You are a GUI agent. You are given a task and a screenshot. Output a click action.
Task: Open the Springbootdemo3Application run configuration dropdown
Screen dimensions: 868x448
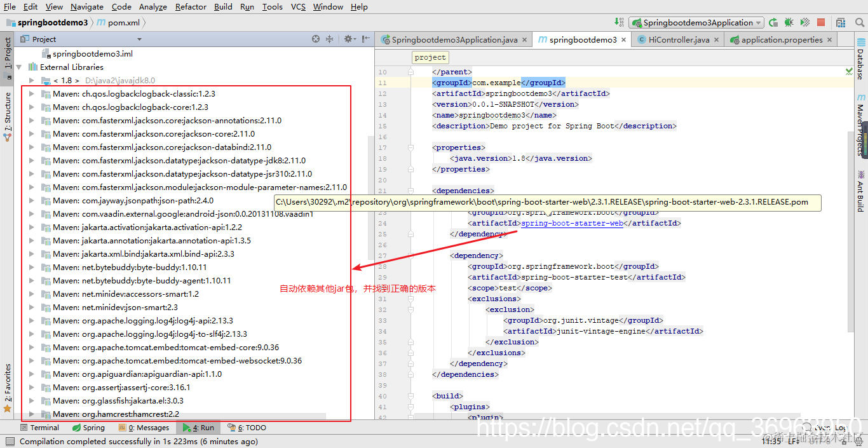tap(696, 22)
